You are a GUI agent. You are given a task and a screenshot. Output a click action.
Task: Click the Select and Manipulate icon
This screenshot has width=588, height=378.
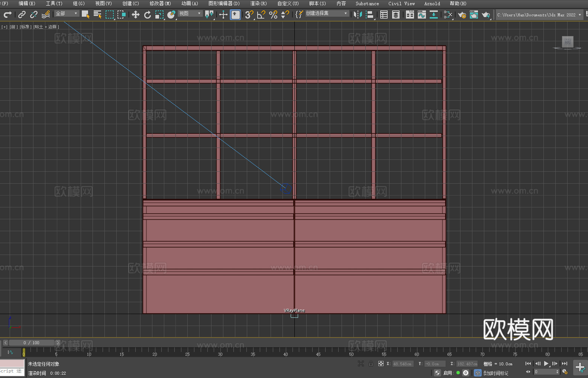pyautogui.click(x=223, y=14)
